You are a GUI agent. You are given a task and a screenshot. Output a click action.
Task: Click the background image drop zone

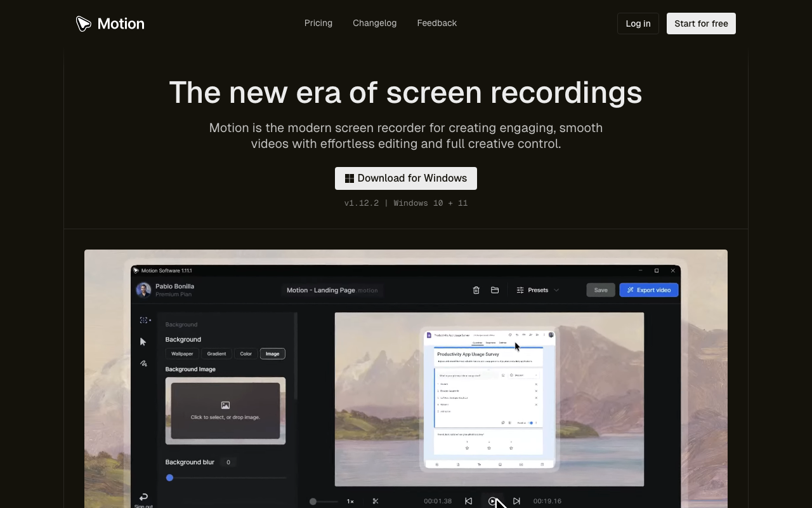pos(225,411)
